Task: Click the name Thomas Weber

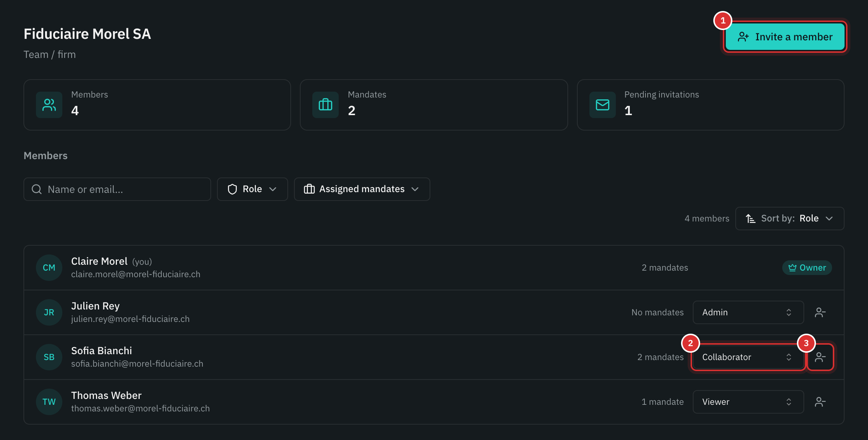Action: [x=106, y=396]
